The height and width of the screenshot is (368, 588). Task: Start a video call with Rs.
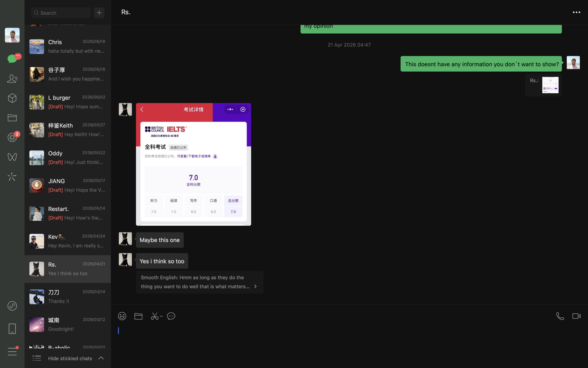pos(576,316)
